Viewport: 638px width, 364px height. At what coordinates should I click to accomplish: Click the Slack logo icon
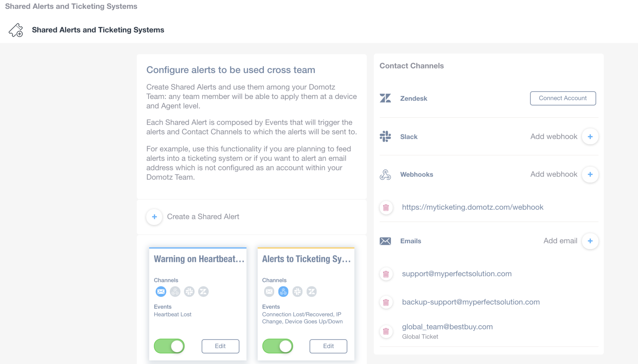385,137
